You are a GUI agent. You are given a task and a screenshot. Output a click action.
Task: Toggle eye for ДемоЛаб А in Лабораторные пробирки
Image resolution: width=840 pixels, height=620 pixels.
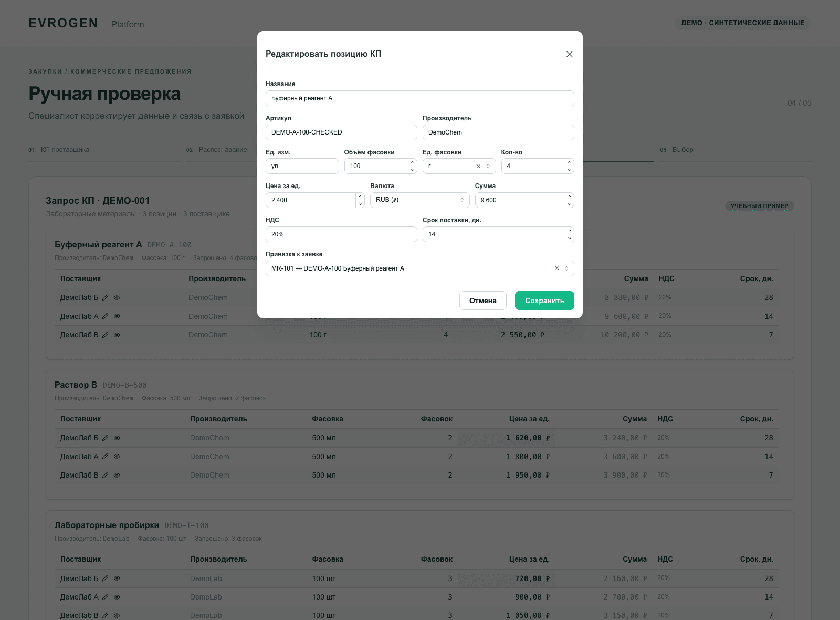coord(117,597)
